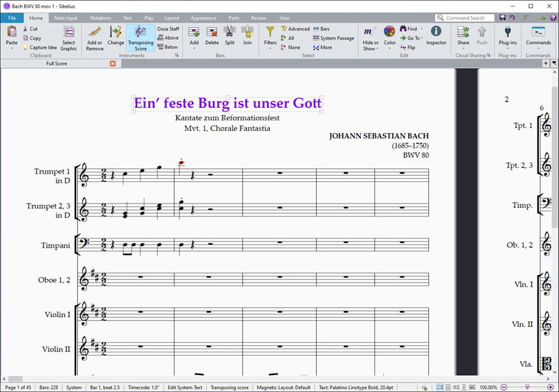Open the Text ribbon tab
559x392 pixels.
(x=127, y=18)
